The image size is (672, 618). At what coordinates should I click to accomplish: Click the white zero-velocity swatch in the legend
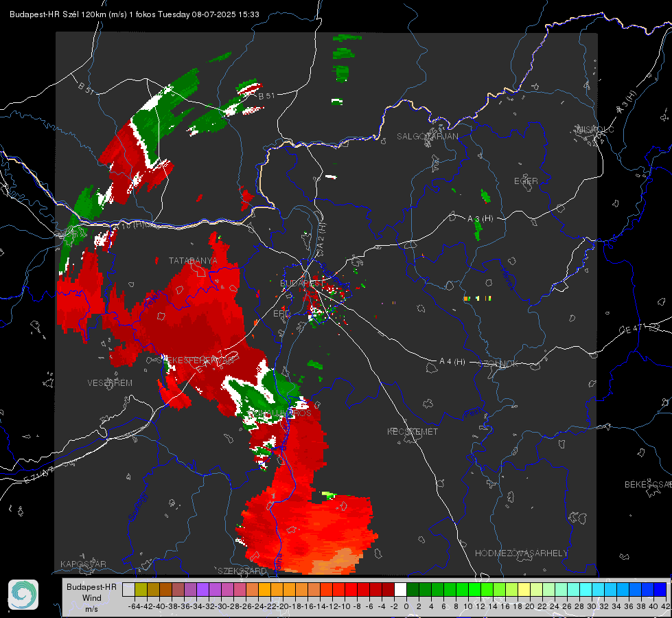[400, 589]
